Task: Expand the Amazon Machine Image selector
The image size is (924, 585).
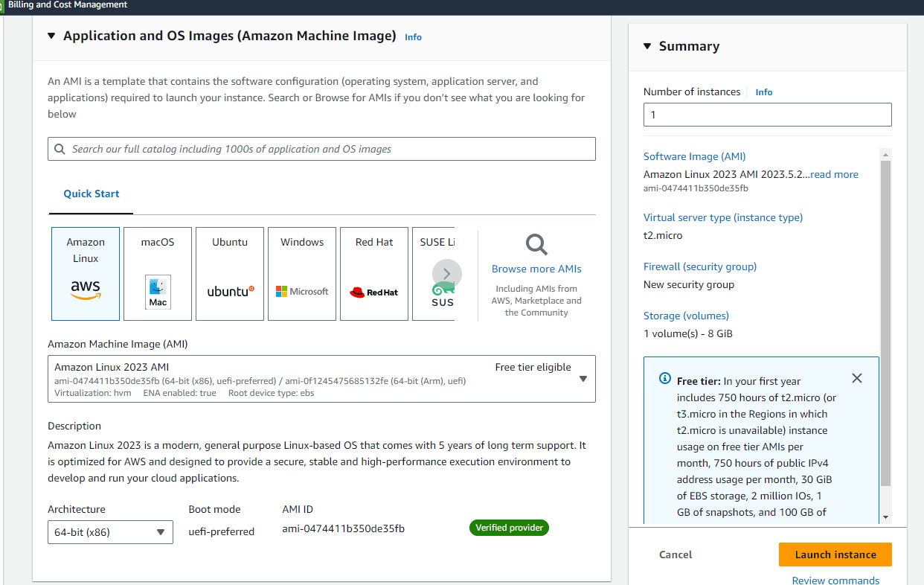Action: [x=583, y=378]
